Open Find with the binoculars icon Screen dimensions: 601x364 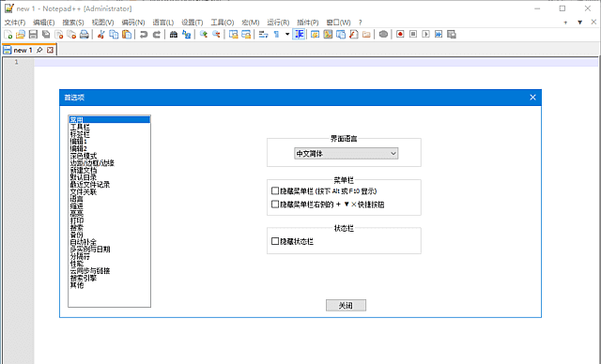pos(174,35)
